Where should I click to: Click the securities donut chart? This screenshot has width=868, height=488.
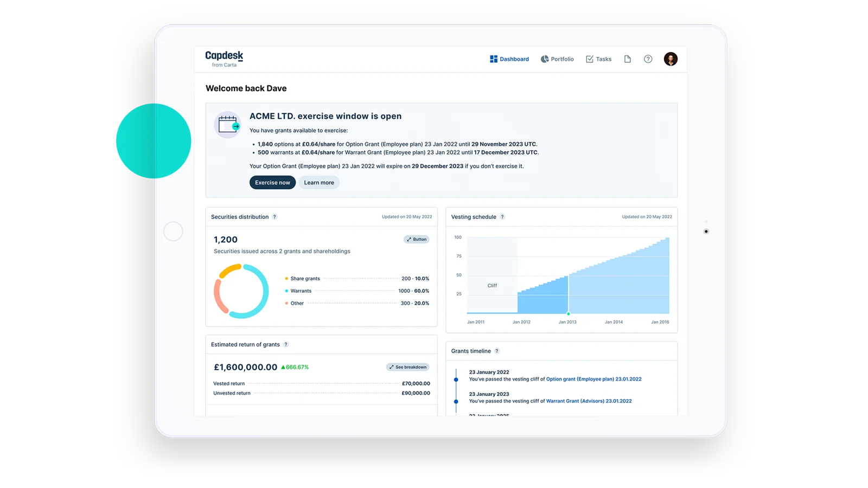[x=241, y=291]
